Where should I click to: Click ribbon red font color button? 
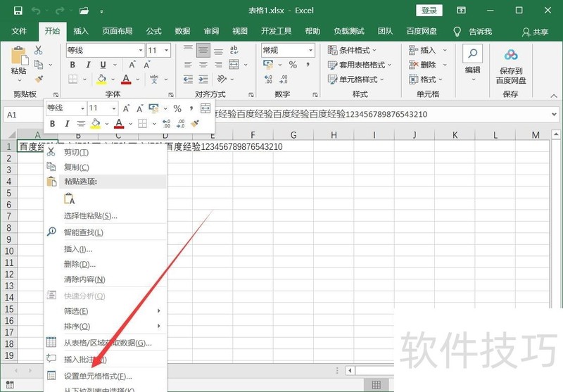(126, 79)
